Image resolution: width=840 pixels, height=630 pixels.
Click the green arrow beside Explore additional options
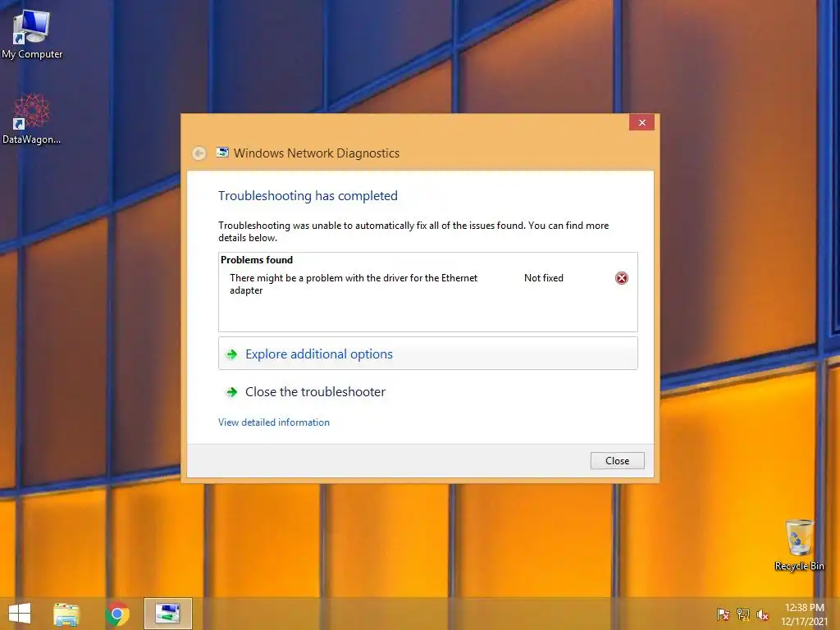(231, 354)
